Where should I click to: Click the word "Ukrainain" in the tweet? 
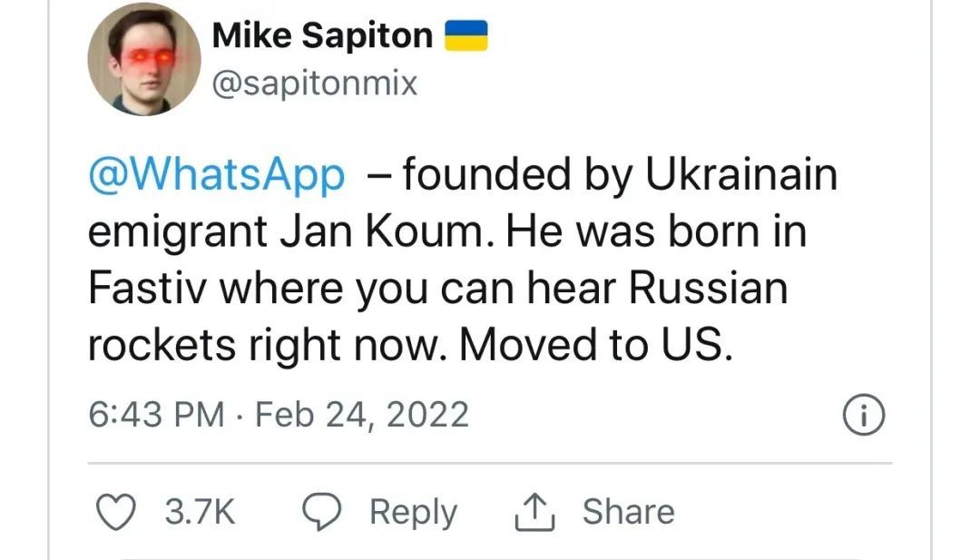(x=740, y=175)
